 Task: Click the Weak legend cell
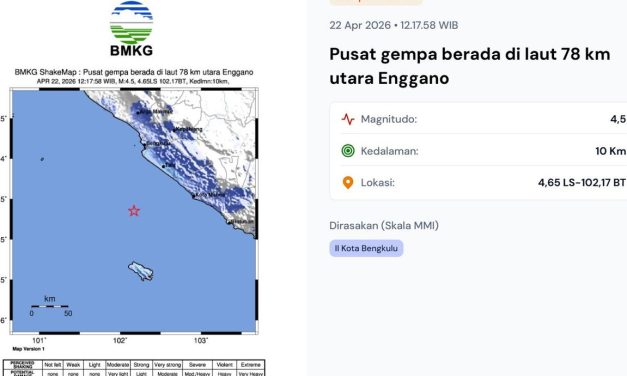(73, 365)
